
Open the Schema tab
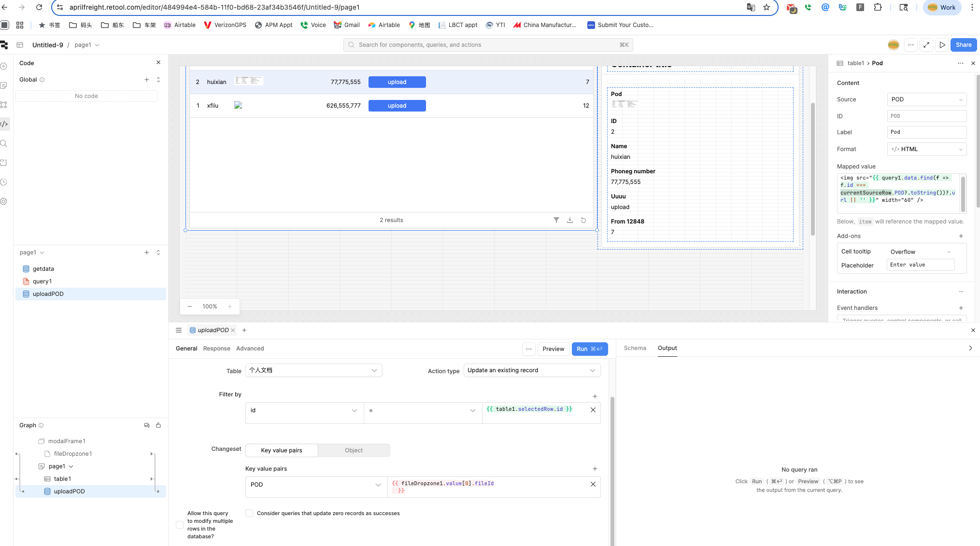click(x=635, y=348)
